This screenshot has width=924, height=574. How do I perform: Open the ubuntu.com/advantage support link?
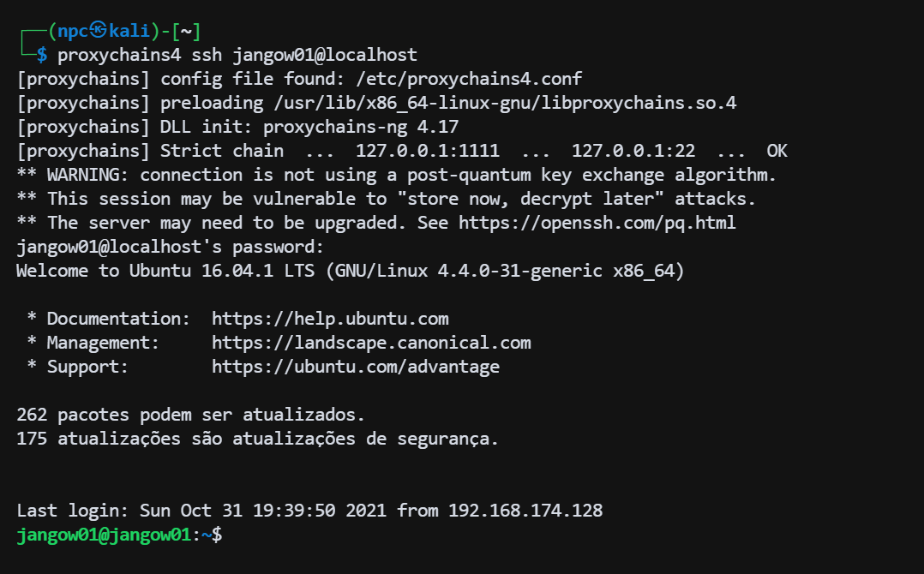[356, 367]
